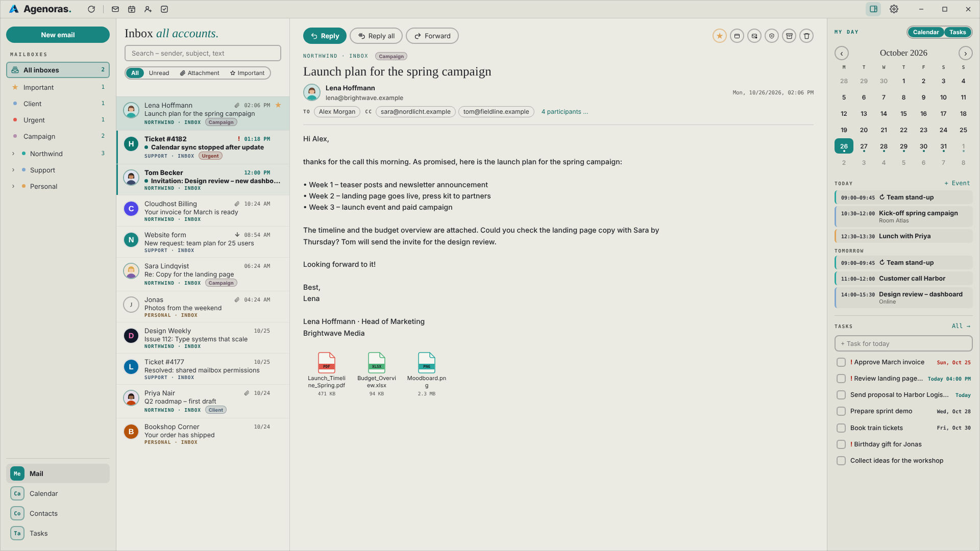Image resolution: width=980 pixels, height=551 pixels.
Task: Toggle the My Day side panel icon
Action: 873,9
